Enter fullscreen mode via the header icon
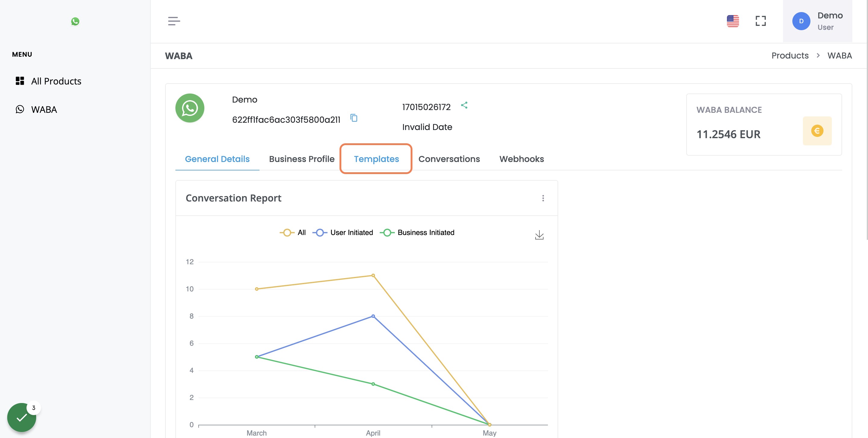Screen dimensions: 868x438 pos(760,21)
